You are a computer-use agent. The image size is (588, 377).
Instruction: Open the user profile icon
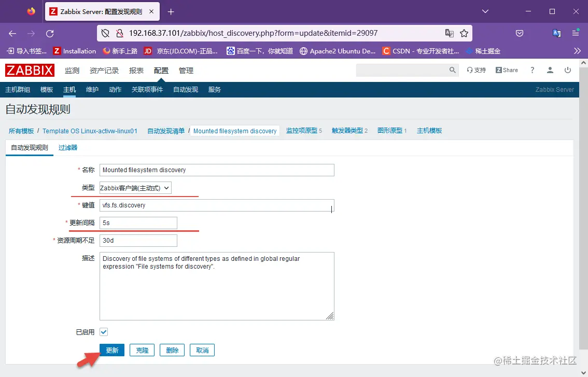(550, 69)
